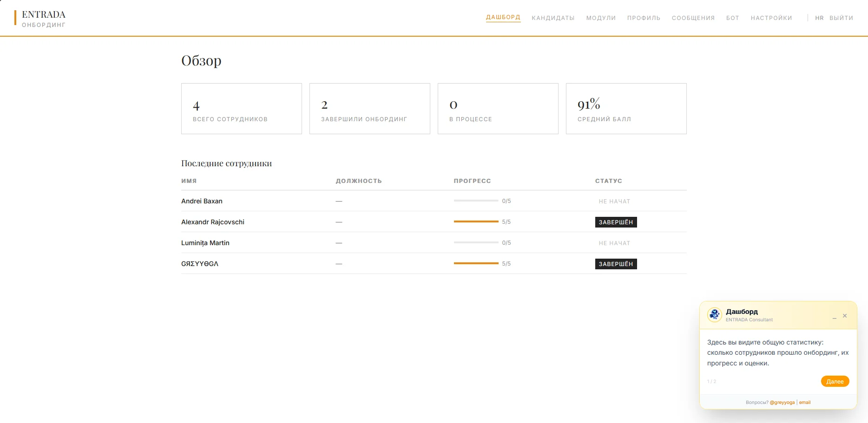Go to the Кандидаты tab

[x=553, y=18]
